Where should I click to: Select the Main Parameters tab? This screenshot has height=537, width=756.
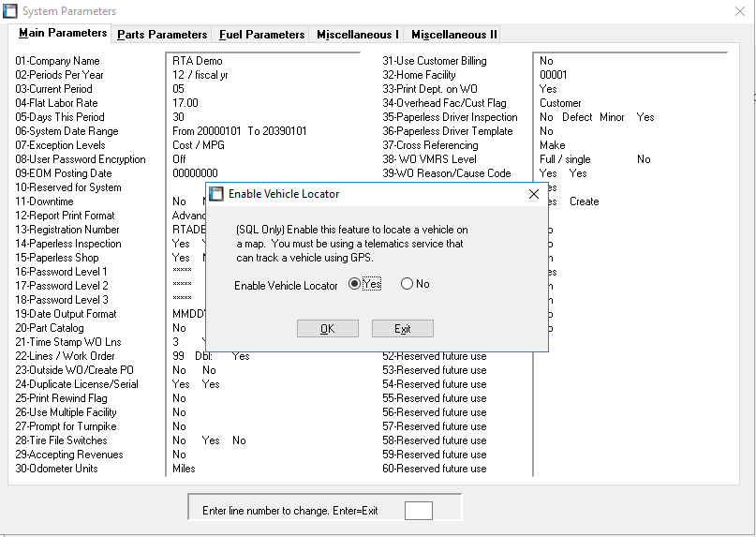tap(63, 34)
